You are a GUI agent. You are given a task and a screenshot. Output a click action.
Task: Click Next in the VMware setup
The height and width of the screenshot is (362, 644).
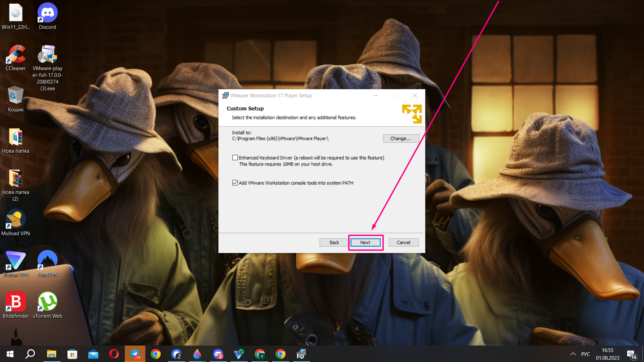(x=365, y=242)
